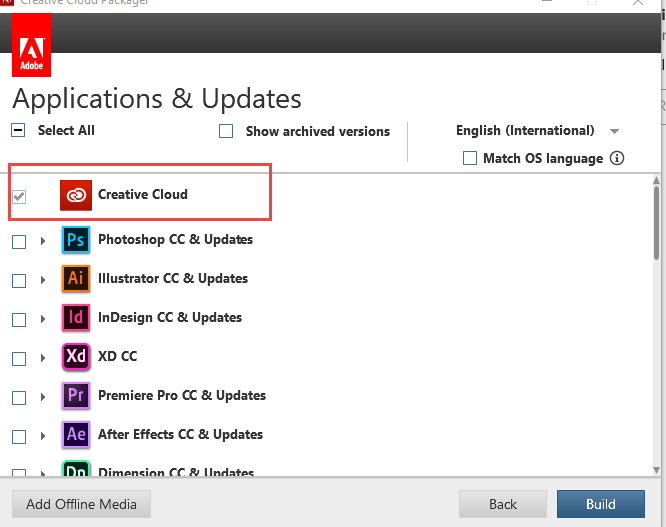The height and width of the screenshot is (527, 666).
Task: Toggle the Select All checkbox
Action: tap(18, 130)
